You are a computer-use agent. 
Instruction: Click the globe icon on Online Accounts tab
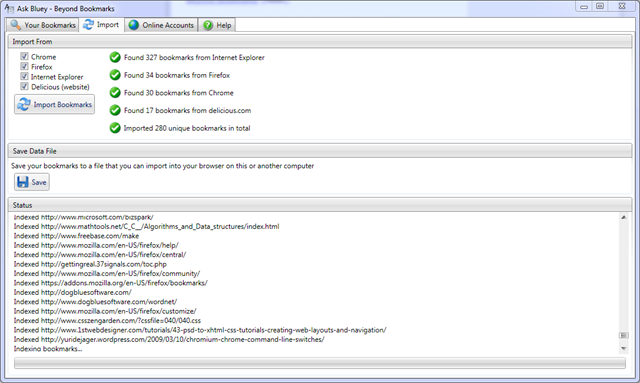(x=133, y=25)
